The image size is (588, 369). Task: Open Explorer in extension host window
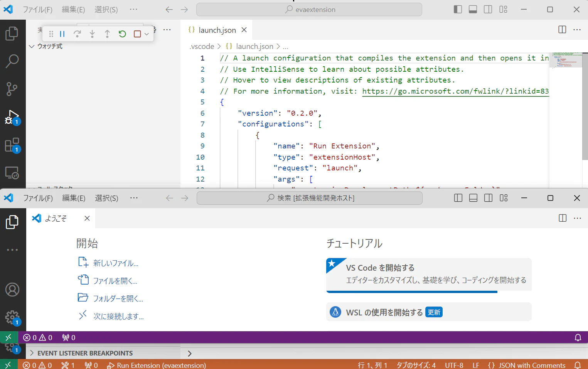12,222
